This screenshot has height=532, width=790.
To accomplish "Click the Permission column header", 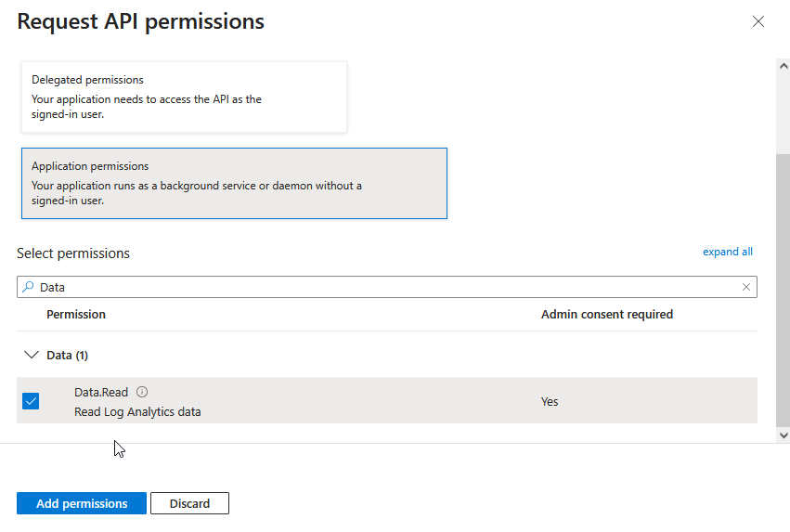I will [x=76, y=315].
